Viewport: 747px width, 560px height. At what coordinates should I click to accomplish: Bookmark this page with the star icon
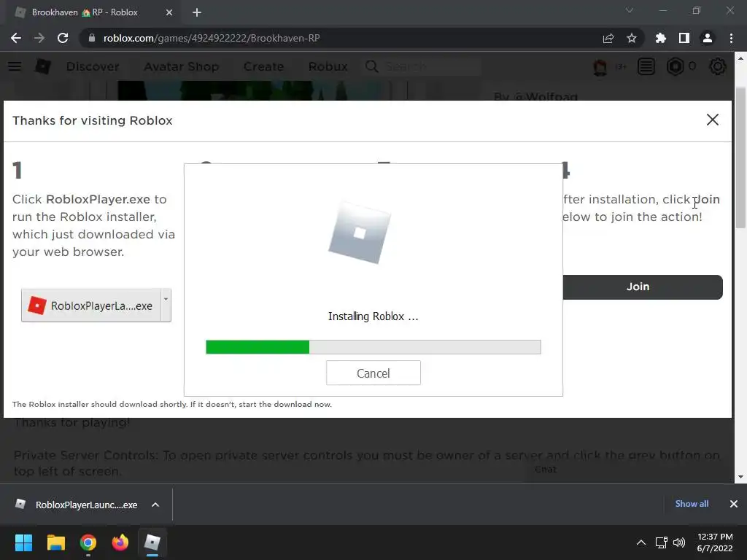click(x=632, y=38)
